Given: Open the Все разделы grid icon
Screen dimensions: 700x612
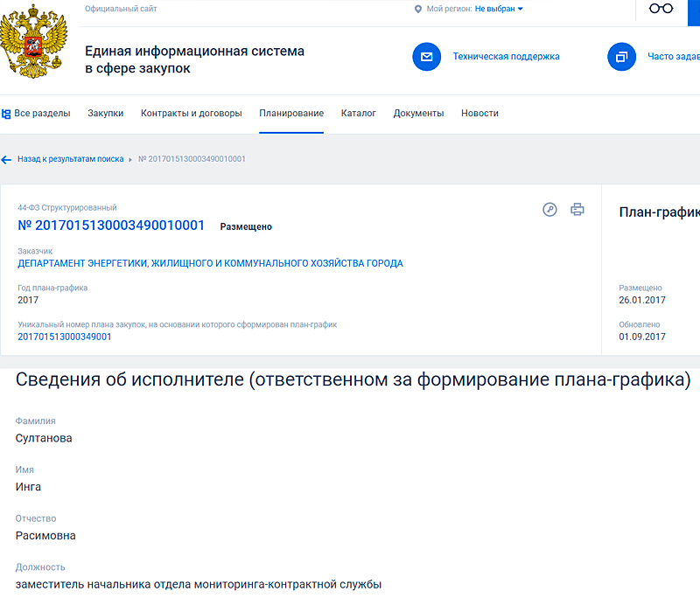Looking at the screenshot, I should pyautogui.click(x=7, y=113).
